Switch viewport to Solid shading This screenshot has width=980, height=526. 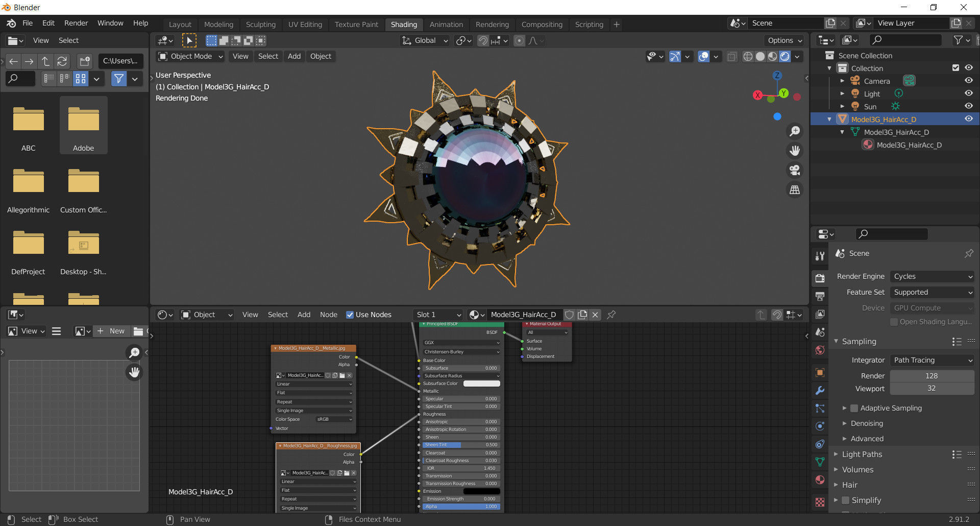[x=760, y=56]
